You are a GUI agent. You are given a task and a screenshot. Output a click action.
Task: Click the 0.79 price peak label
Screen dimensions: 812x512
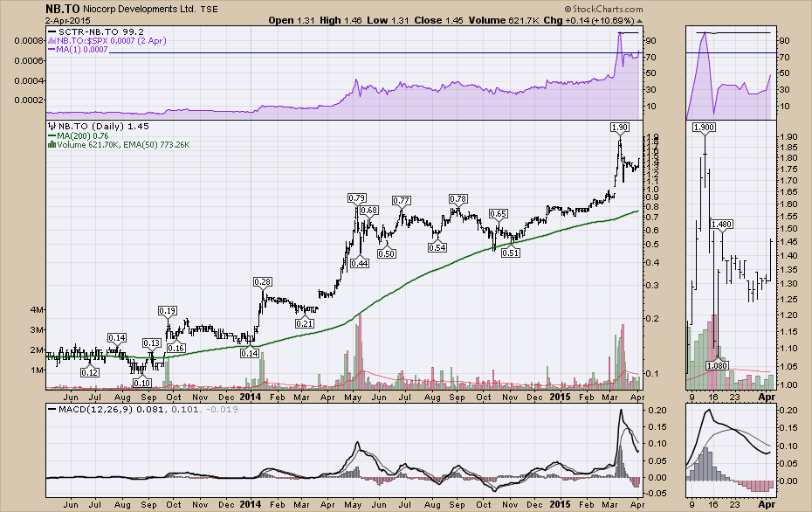[x=357, y=197]
